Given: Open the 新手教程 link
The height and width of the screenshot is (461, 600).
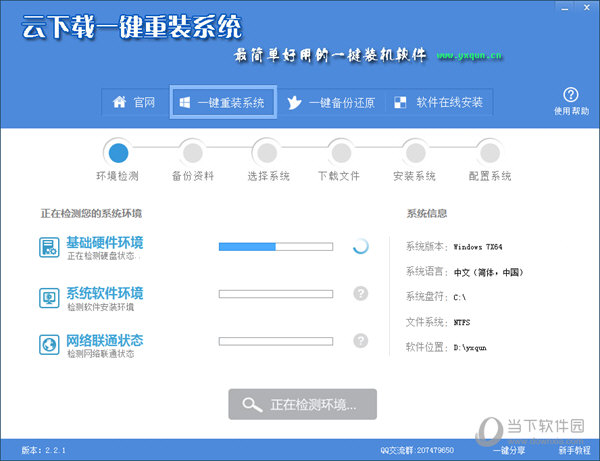Looking at the screenshot, I should click(574, 450).
